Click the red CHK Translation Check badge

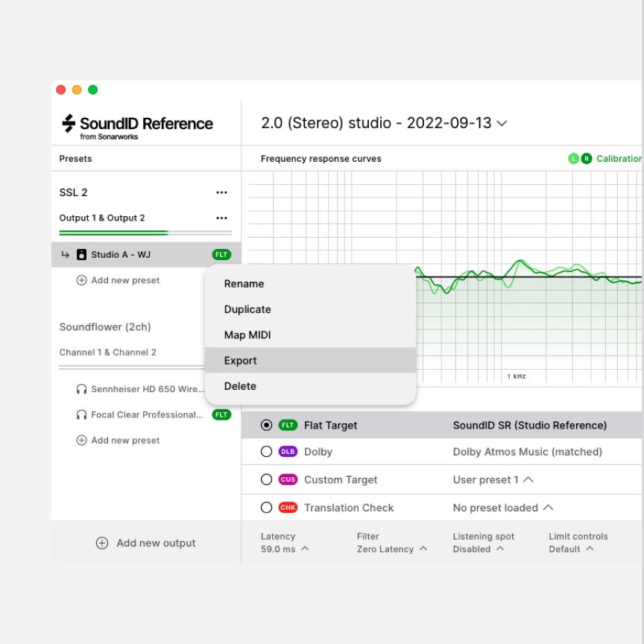tap(288, 508)
